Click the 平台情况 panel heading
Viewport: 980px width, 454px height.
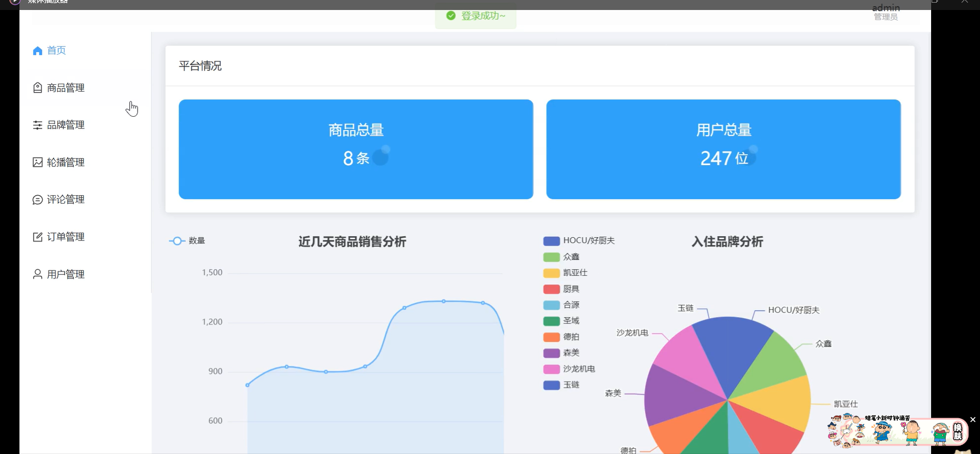pos(200,66)
